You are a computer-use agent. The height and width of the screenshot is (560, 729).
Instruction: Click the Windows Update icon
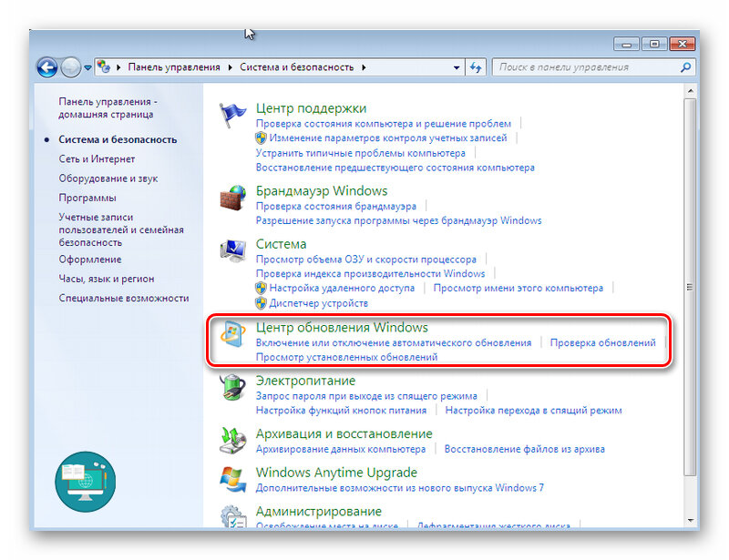point(233,333)
